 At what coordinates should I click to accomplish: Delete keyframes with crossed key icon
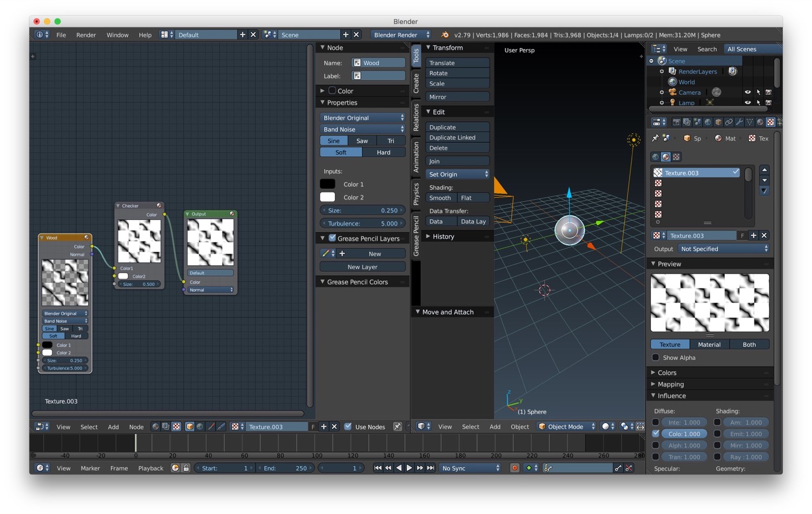[629, 468]
